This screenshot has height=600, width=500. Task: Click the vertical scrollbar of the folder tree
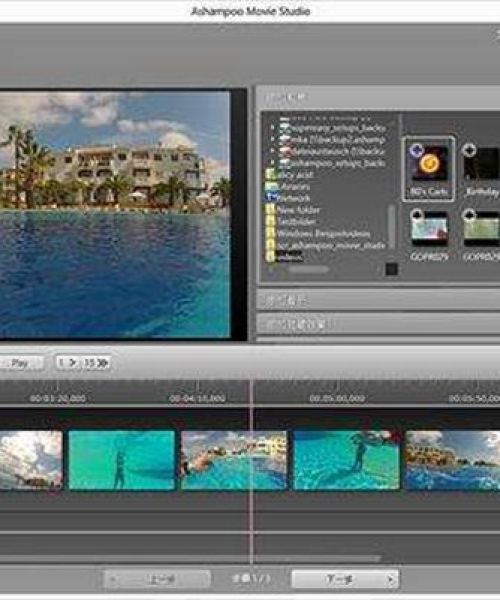[x=391, y=227]
